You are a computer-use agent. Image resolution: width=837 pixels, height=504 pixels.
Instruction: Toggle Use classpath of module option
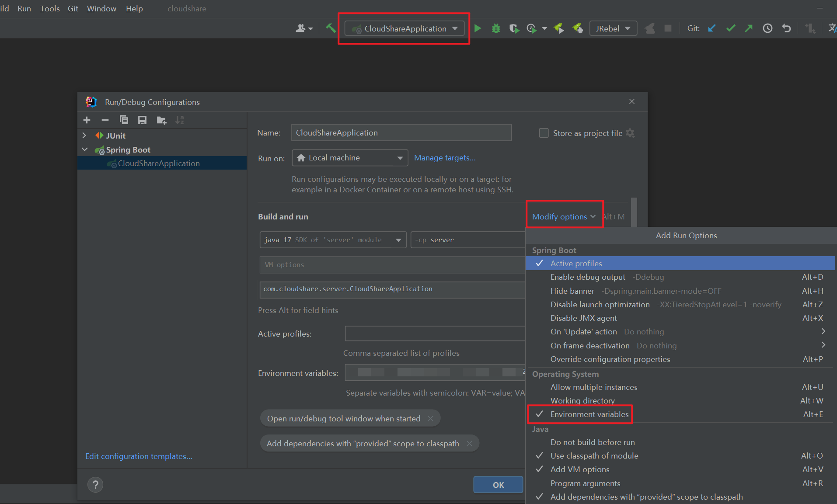(x=680, y=455)
